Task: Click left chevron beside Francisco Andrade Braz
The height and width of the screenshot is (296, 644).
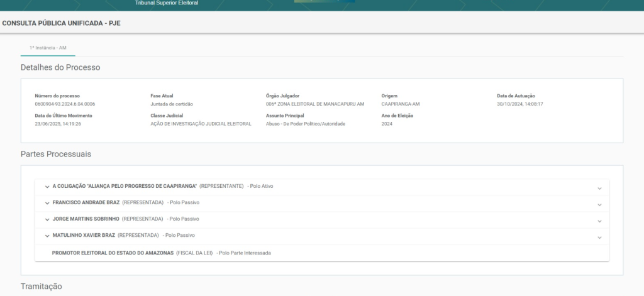Action: (47, 203)
